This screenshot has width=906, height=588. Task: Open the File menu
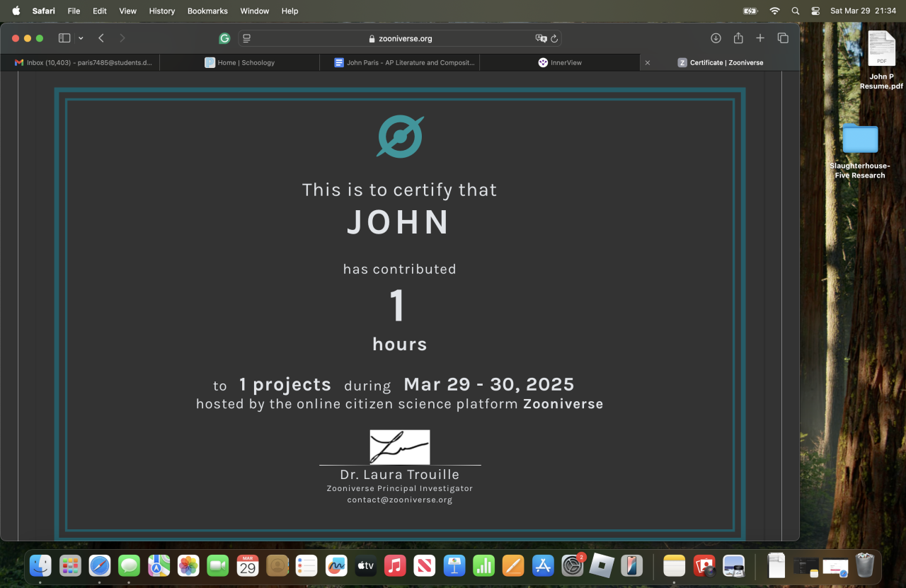(74, 11)
